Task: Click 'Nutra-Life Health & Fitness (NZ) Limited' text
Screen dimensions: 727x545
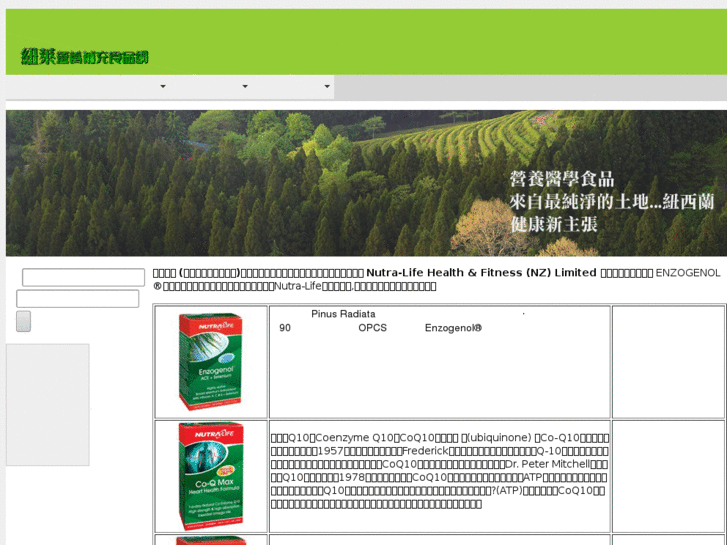Action: click(x=481, y=273)
